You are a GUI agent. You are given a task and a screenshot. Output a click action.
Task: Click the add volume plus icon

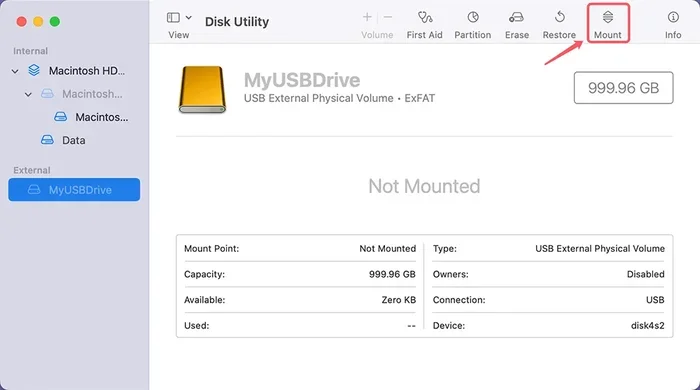click(x=367, y=17)
